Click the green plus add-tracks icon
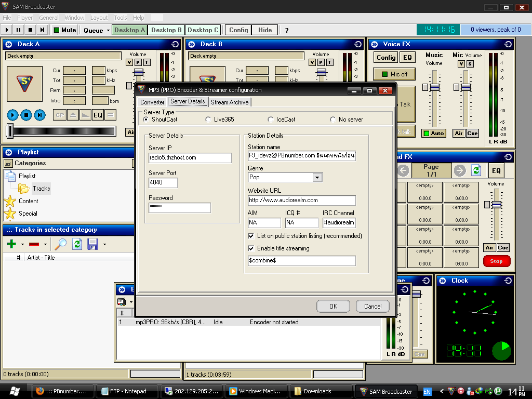532x399 pixels. click(x=11, y=244)
